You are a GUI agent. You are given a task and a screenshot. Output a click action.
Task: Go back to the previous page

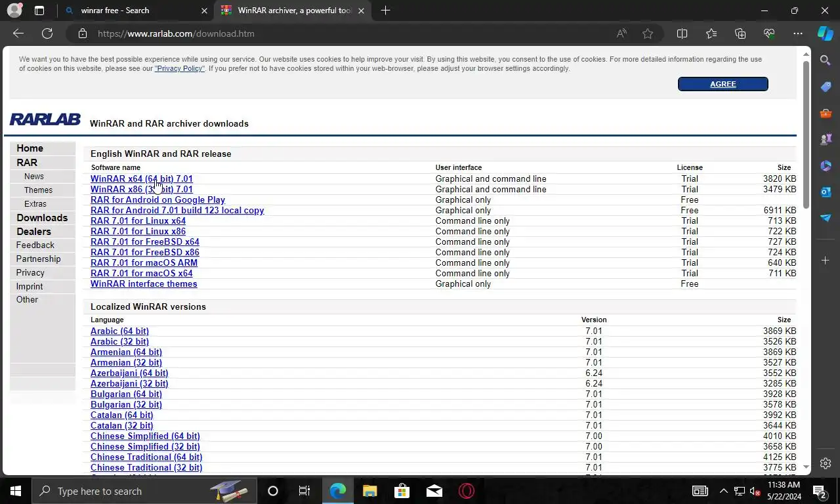tap(18, 33)
